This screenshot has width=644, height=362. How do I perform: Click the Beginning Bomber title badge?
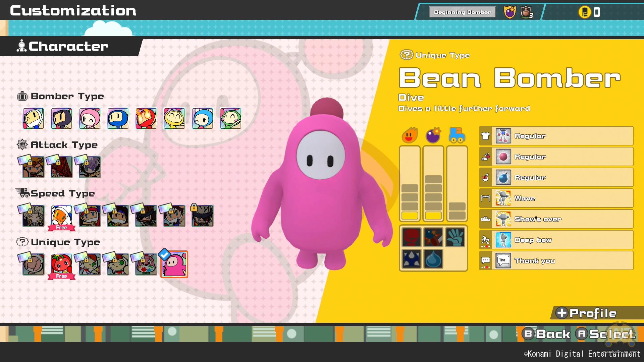(462, 12)
